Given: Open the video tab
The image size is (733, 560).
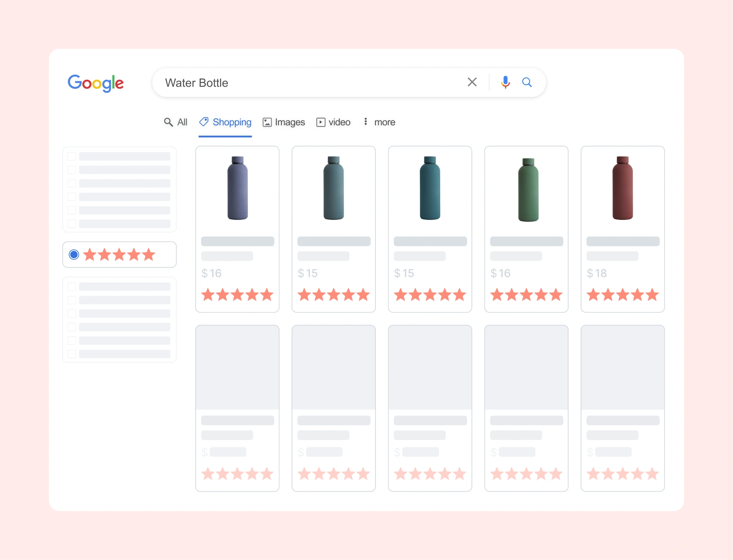Looking at the screenshot, I should point(334,122).
